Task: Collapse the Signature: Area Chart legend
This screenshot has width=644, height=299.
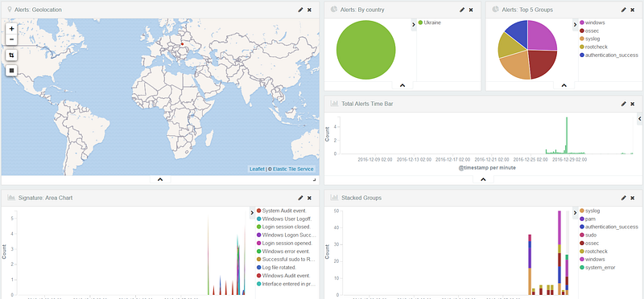Action: coord(252,212)
